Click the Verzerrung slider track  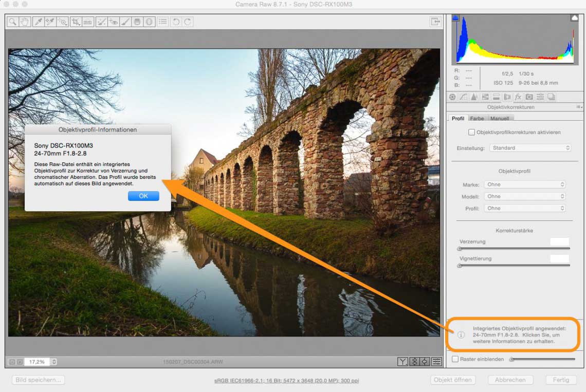pyautogui.click(x=514, y=249)
